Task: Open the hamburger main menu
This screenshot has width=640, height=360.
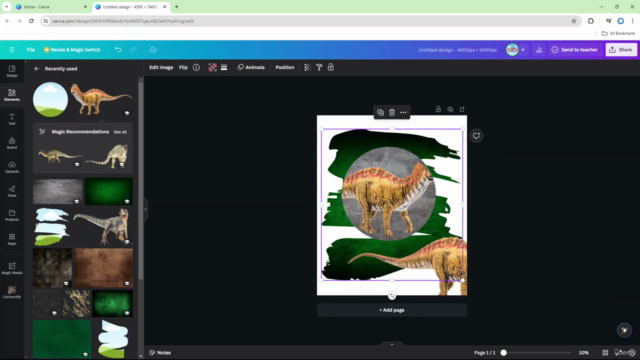Action: [12, 50]
